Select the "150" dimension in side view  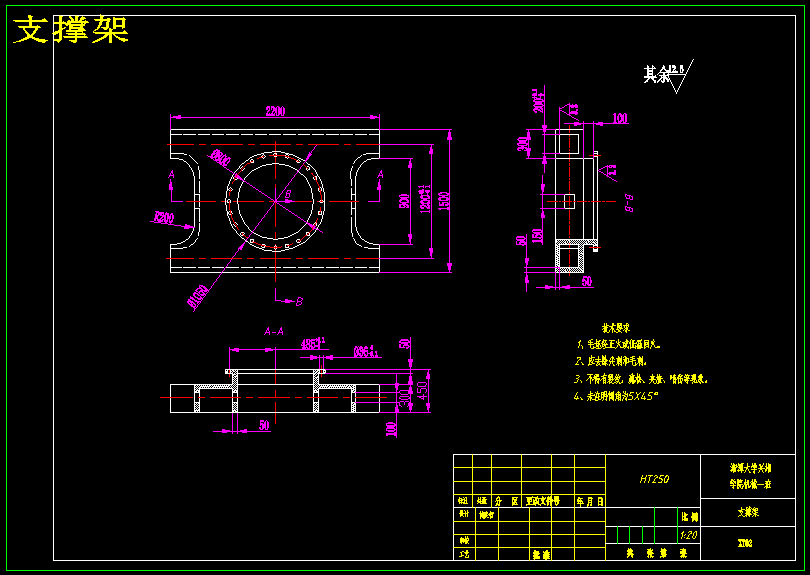537,237
